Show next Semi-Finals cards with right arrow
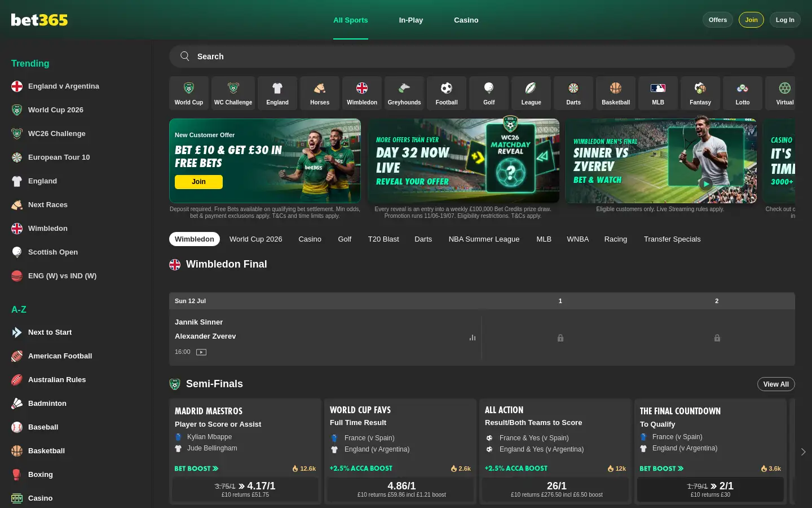This screenshot has width=812, height=508. coord(804,452)
